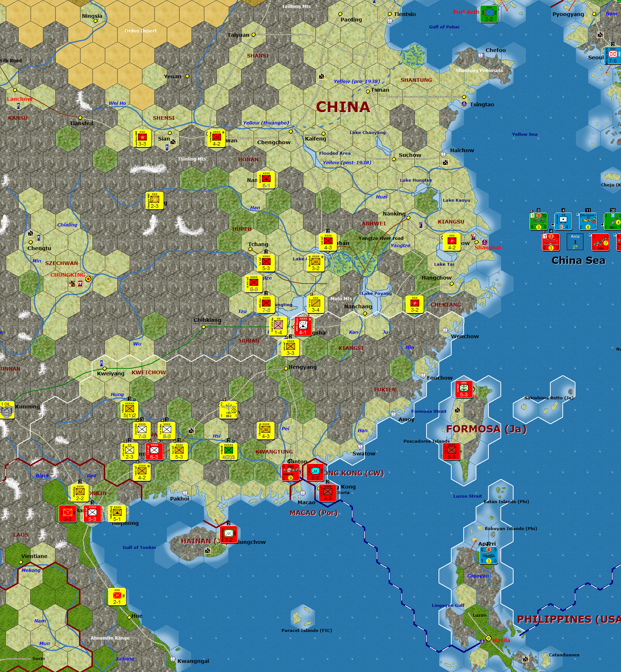Click the yellow 5-3 unit right of red 6-3
The width and height of the screenshot is (621, 672).
point(179,451)
